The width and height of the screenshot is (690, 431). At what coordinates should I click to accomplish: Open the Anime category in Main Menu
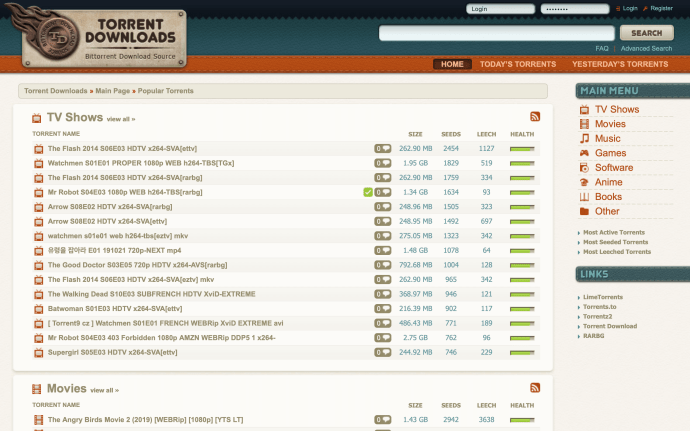click(608, 182)
